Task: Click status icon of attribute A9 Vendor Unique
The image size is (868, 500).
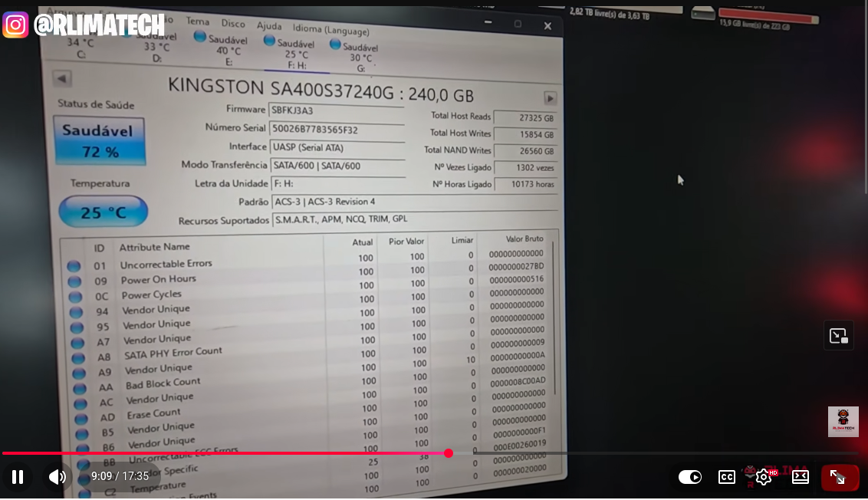Action: tap(79, 373)
